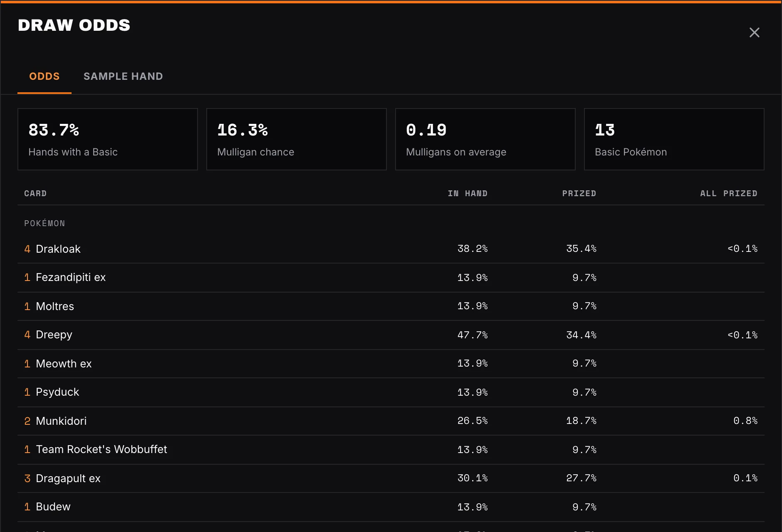
Task: Click the 13 Basic Pokémon card
Action: (674, 139)
